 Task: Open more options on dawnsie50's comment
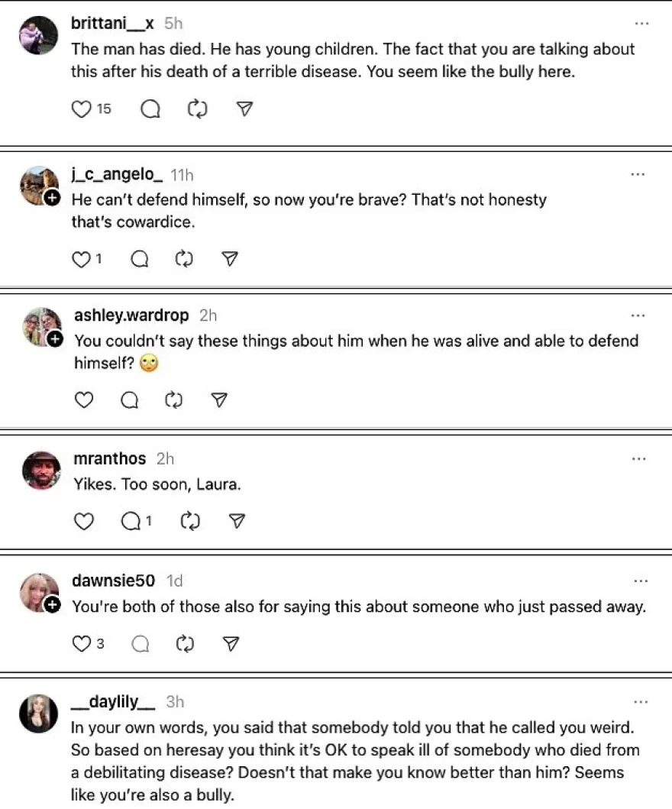point(640,581)
